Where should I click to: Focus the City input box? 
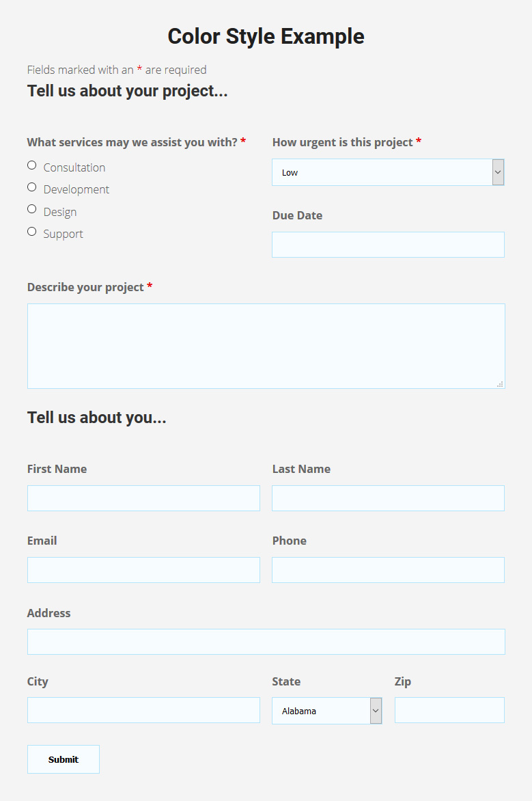pos(143,710)
